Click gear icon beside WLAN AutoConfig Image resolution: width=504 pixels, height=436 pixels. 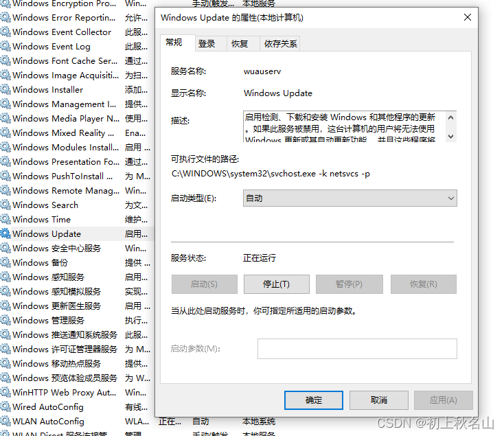tap(5, 421)
